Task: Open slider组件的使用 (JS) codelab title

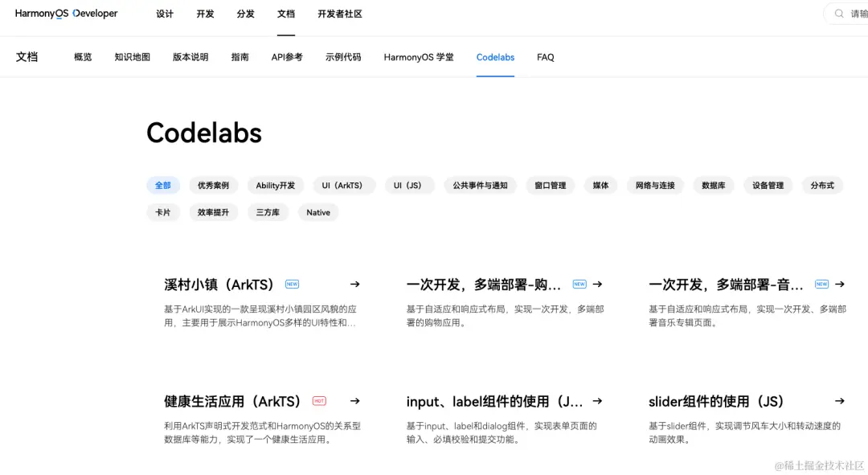Action: 716,401
